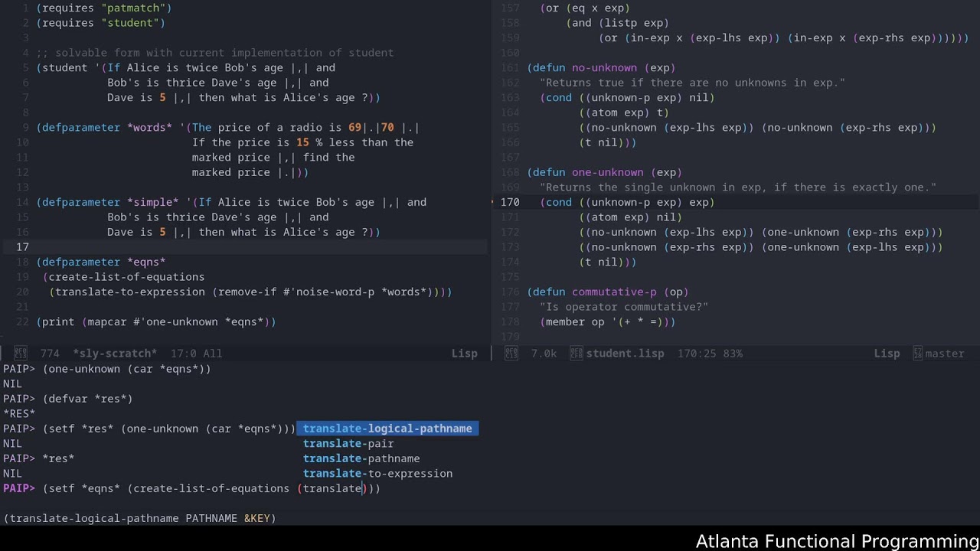Click the member op expression on line 178

click(x=608, y=321)
